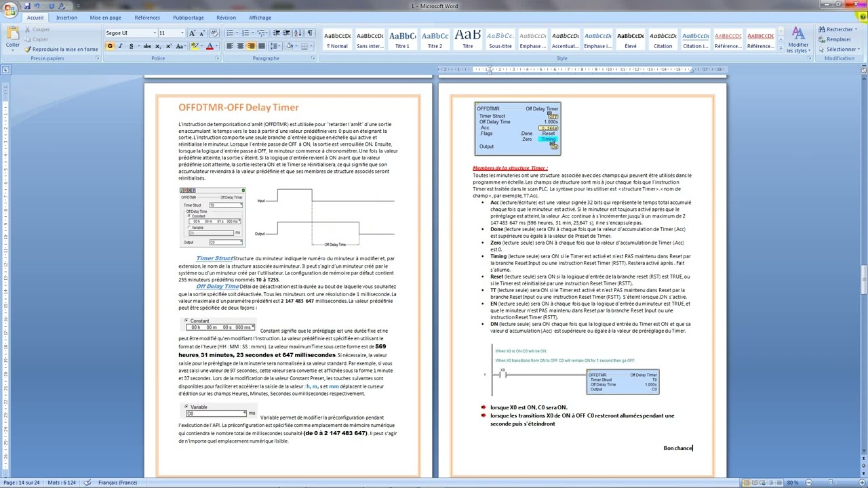Click Copier (copy) button

35,39
